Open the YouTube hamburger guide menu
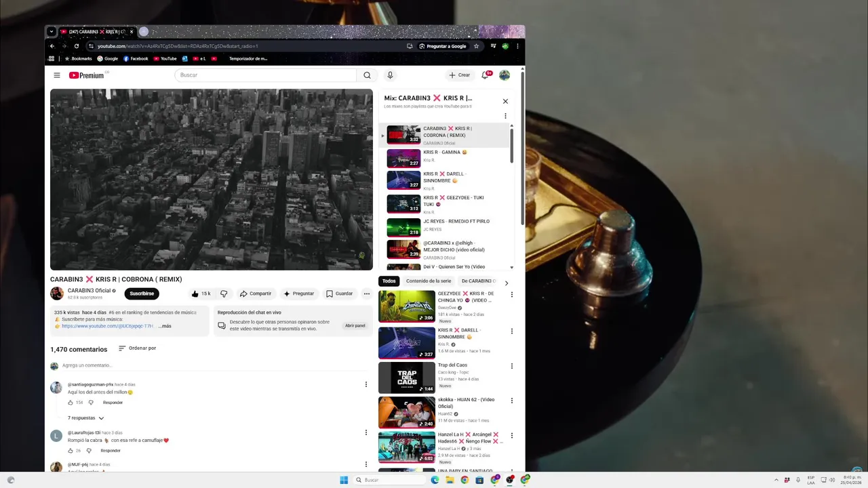868x488 pixels. pos(57,75)
